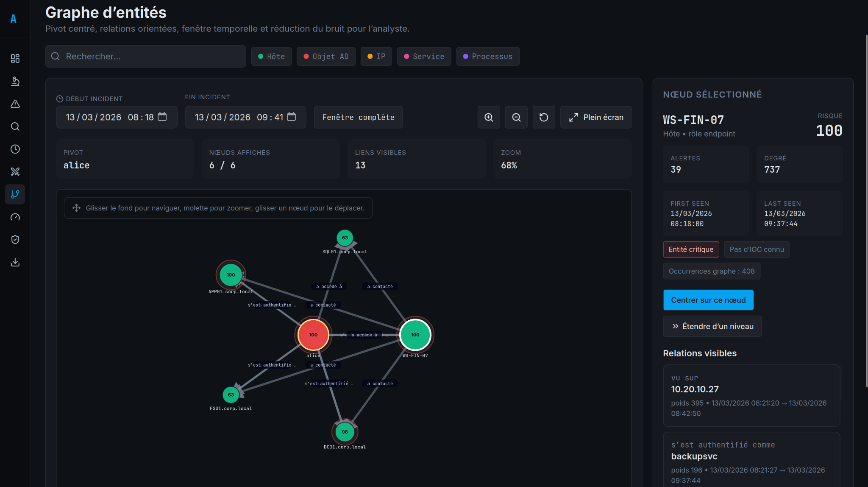This screenshot has width=868, height=487.
Task: Open the dashboard grid icon in sidebar
Action: [15, 59]
